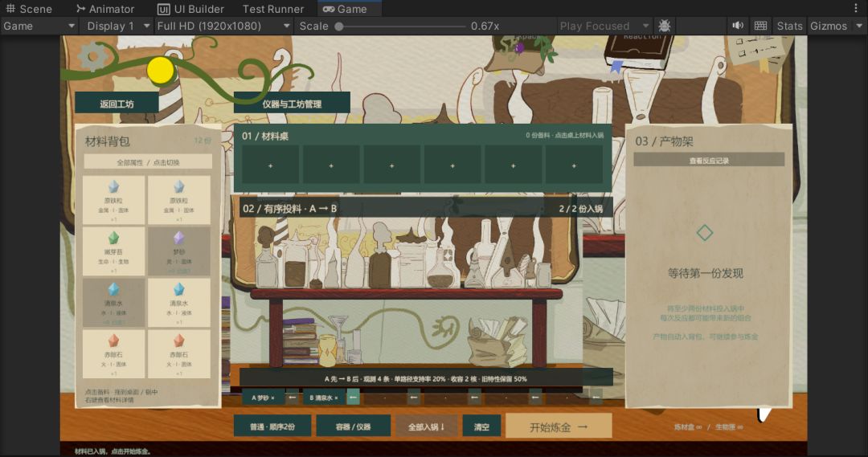The width and height of the screenshot is (868, 457).
Task: Click the 返回工坊 button
Action: click(x=117, y=104)
